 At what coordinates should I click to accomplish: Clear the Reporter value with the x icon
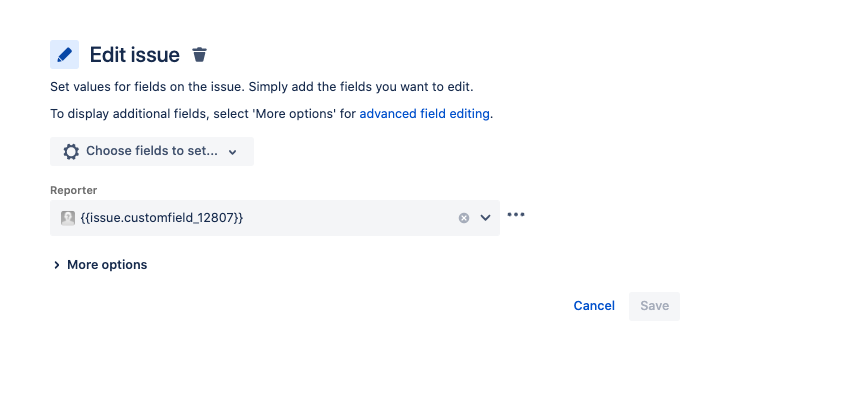coord(464,218)
